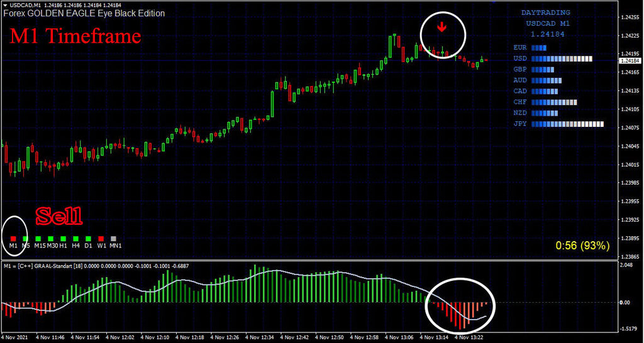Click the JPY currency strength bar
Image resolution: width=644 pixels, height=343 pixels.
568,124
